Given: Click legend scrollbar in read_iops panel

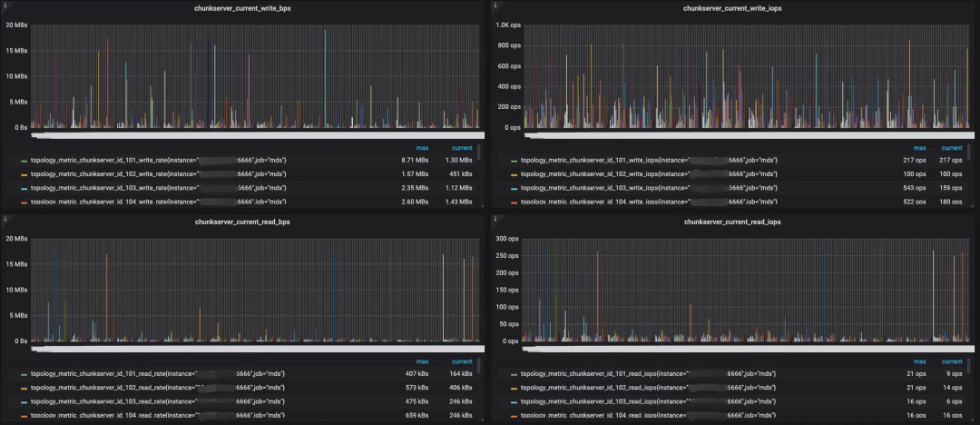Looking at the screenshot, I should pos(969,366).
